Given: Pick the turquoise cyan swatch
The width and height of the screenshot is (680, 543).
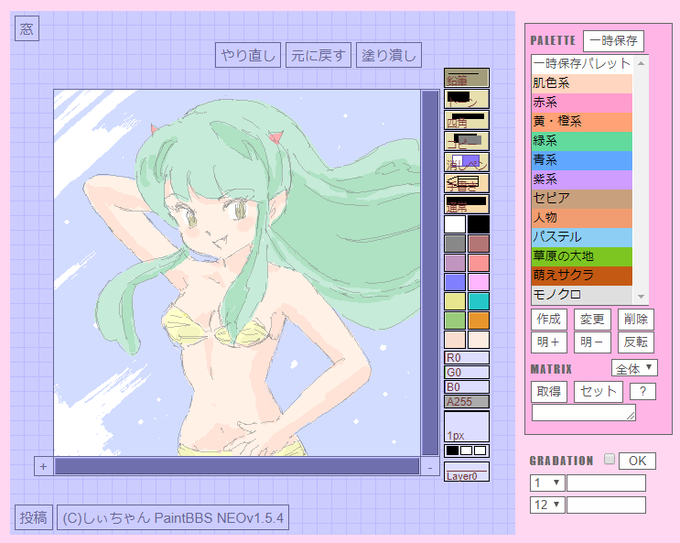Looking at the screenshot, I should tap(478, 301).
